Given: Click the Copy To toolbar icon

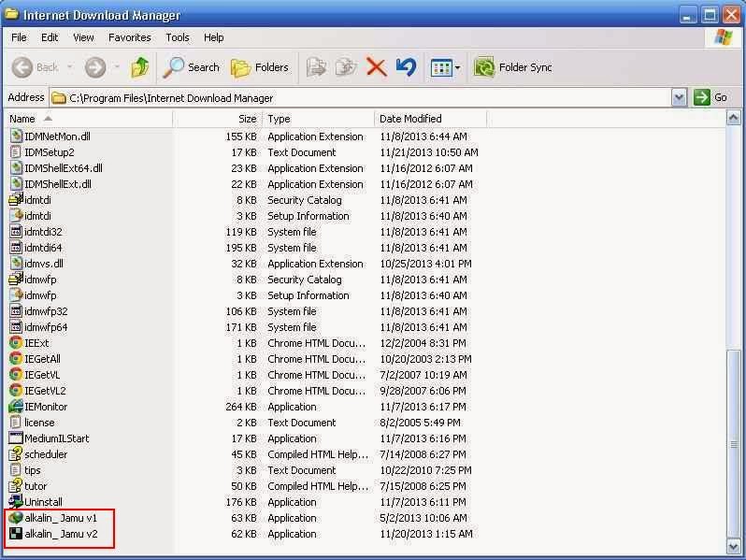Looking at the screenshot, I should point(346,67).
